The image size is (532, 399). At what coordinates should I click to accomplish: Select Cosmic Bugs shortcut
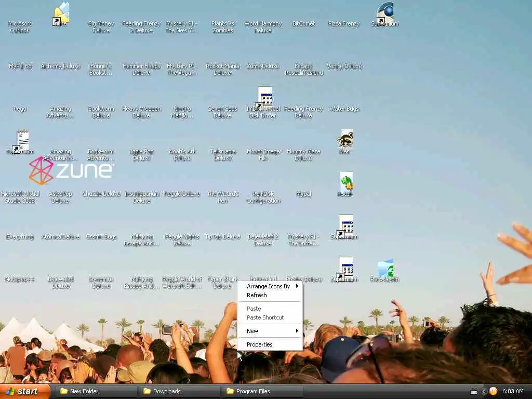pyautogui.click(x=101, y=236)
